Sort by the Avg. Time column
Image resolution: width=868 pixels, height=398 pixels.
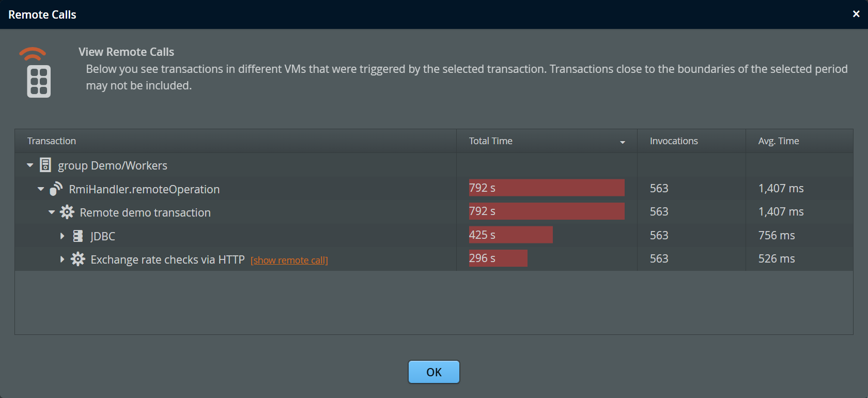pos(779,141)
